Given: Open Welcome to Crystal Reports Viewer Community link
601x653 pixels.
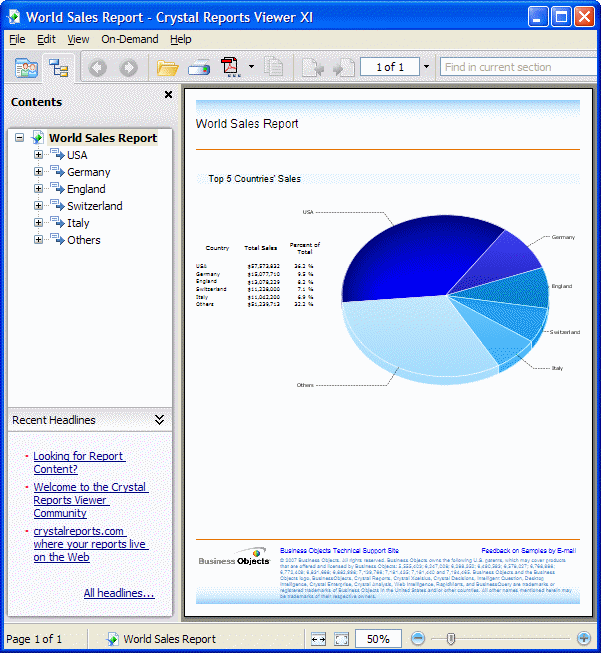Looking at the screenshot, I should click(x=91, y=500).
